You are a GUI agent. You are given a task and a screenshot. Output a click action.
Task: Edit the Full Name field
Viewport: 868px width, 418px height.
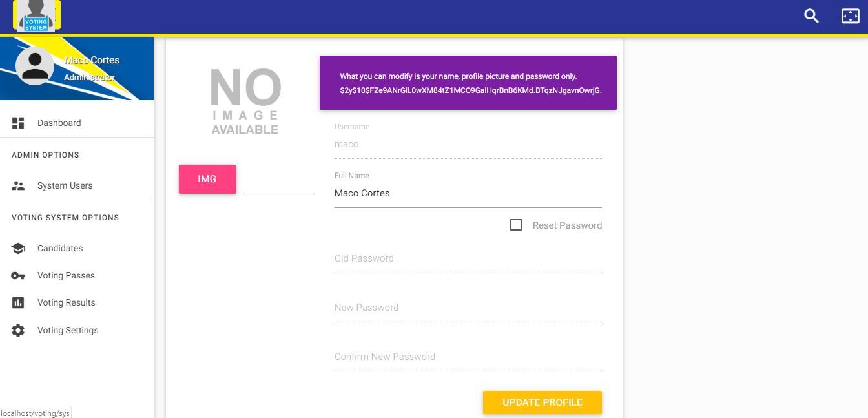pos(468,193)
